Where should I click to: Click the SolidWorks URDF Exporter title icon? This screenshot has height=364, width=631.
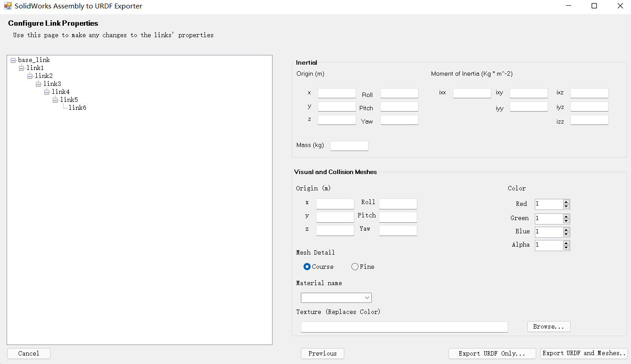(8, 6)
